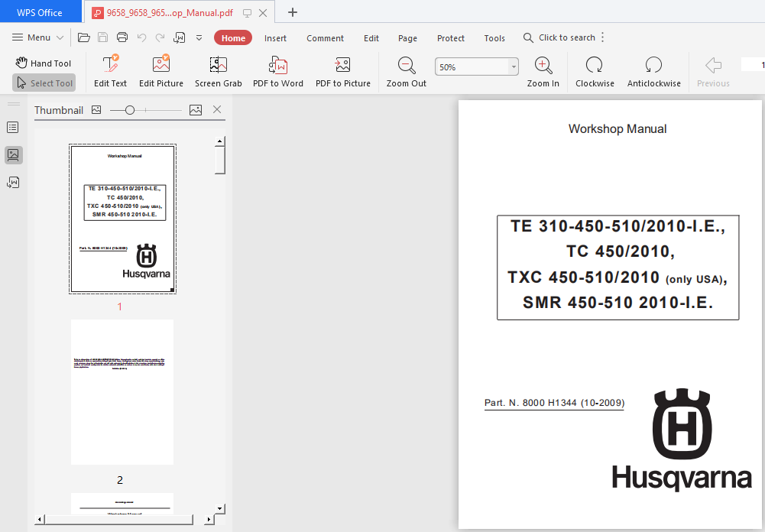The height and width of the screenshot is (532, 765).
Task: Click the Screen Grab tool
Action: (218, 71)
